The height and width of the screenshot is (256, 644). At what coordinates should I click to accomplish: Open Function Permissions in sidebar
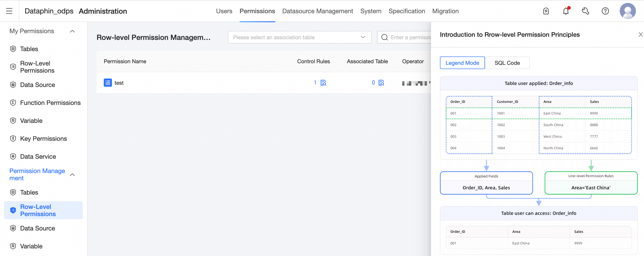[x=50, y=103]
